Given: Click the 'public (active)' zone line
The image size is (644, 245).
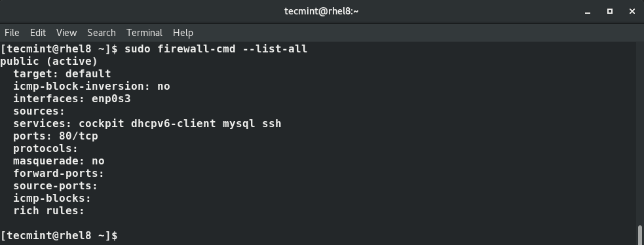Looking at the screenshot, I should coord(49,62).
